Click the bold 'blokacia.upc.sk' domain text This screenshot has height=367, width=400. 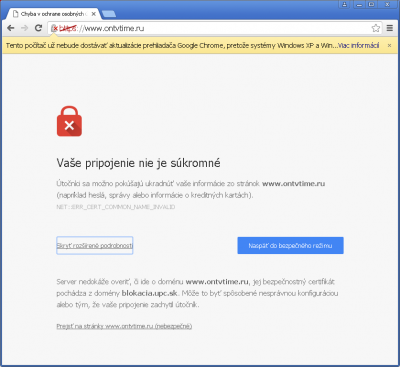click(150, 293)
